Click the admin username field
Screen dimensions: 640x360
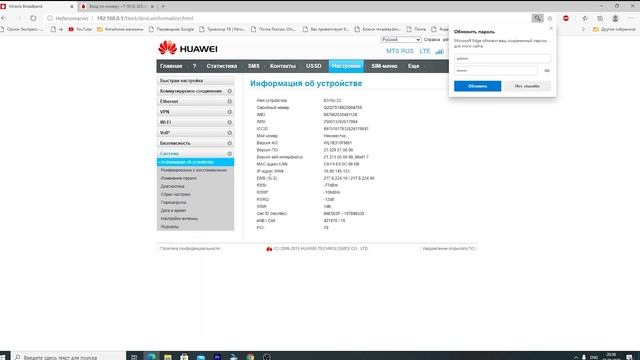click(x=502, y=58)
